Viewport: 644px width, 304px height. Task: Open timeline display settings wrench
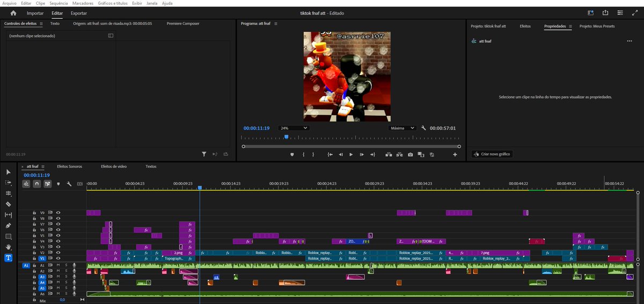pyautogui.click(x=69, y=183)
